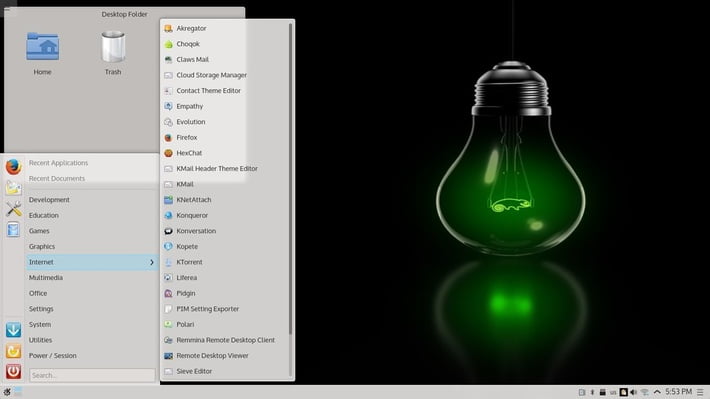Expand the Internet category arrow
This screenshot has width=710, height=399.
click(x=152, y=262)
